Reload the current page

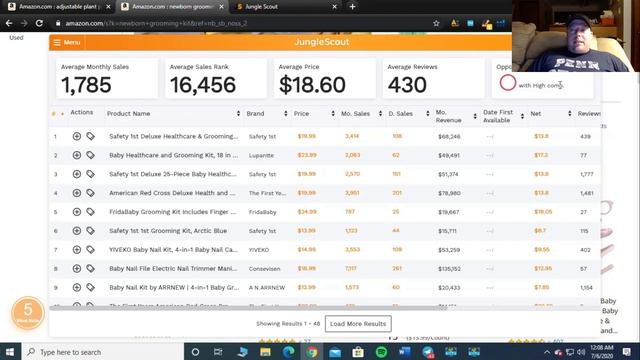(39, 23)
